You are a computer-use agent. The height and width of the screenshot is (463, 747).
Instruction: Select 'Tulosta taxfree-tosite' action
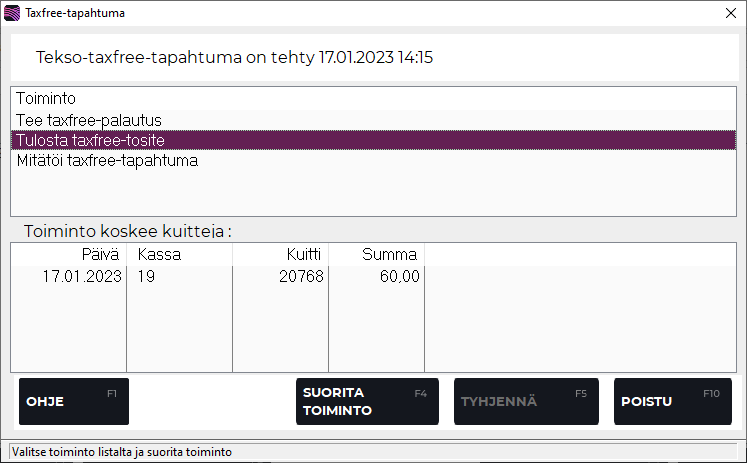coord(90,140)
